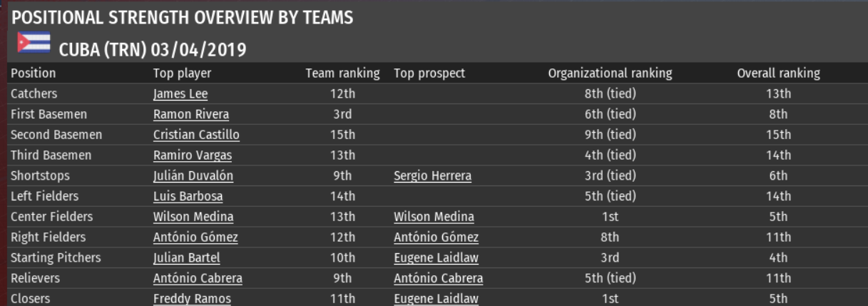Select Cristian Castillo link

(196, 136)
